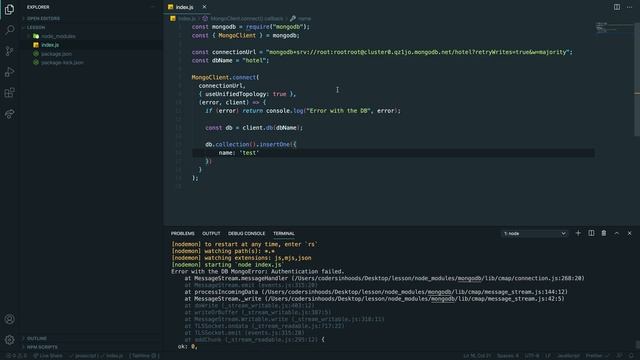
Task: Click the "hotel" dbName string
Action: coord(254,60)
